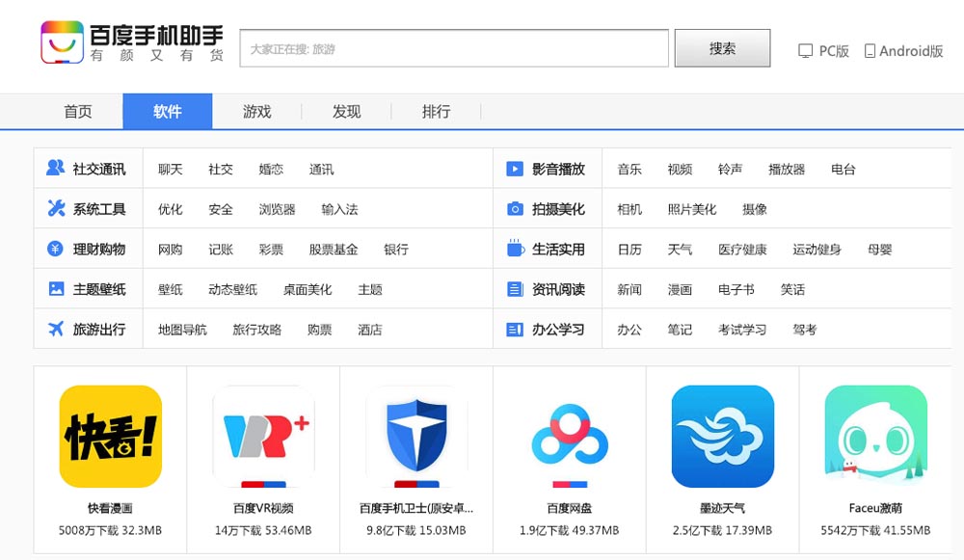964x560 pixels.
Task: Click the PC版 monitor icon
Action: pyautogui.click(x=805, y=51)
